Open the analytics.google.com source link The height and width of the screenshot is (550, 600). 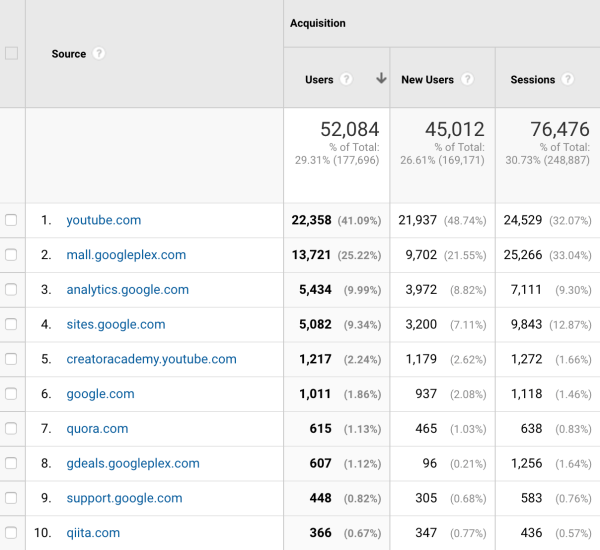click(x=128, y=290)
